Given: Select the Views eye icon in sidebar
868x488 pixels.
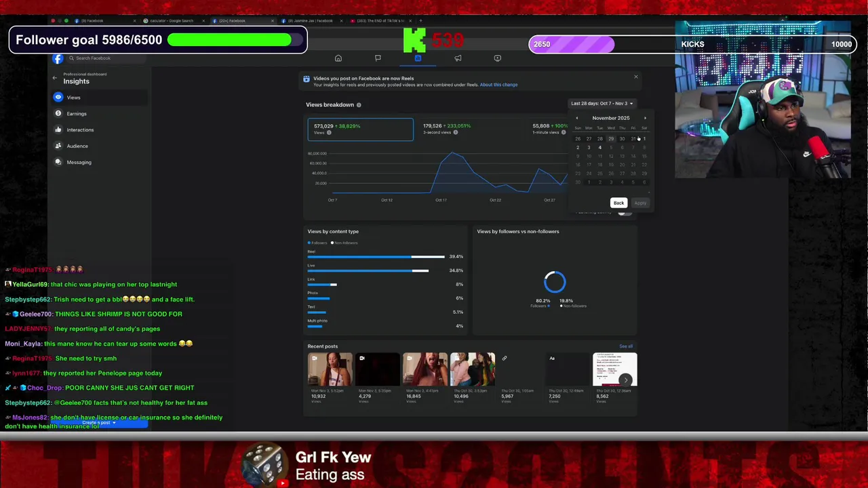Looking at the screenshot, I should (x=58, y=98).
